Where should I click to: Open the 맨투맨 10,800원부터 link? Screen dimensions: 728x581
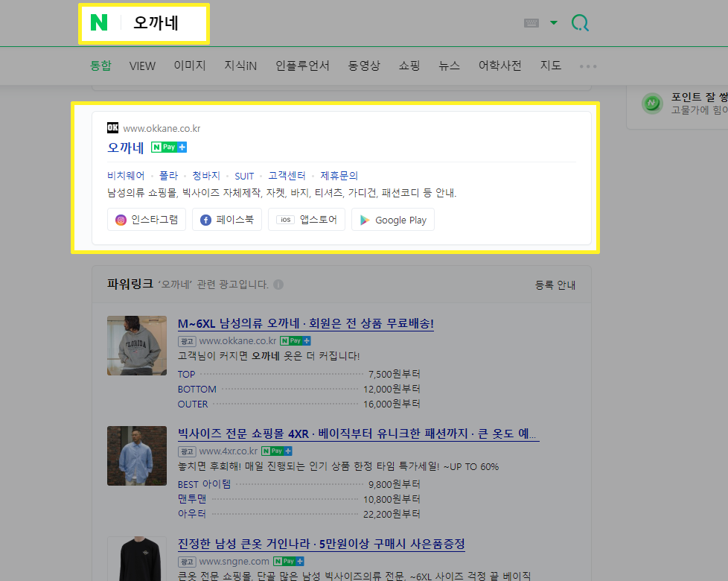(x=298, y=499)
